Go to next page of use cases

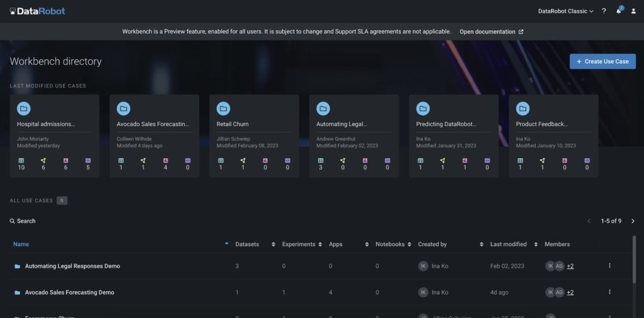[x=633, y=221]
